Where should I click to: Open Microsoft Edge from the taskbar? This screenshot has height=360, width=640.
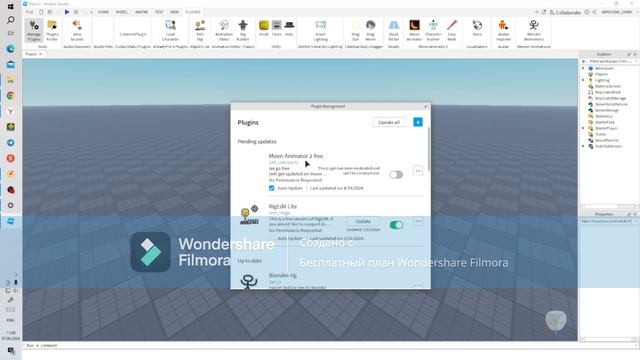tap(11, 49)
